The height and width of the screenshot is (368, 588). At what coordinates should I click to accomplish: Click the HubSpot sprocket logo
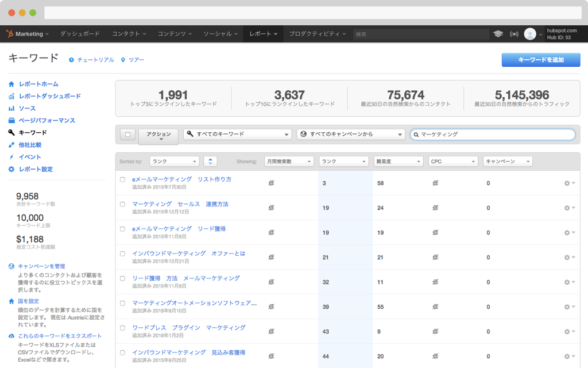pos(10,34)
